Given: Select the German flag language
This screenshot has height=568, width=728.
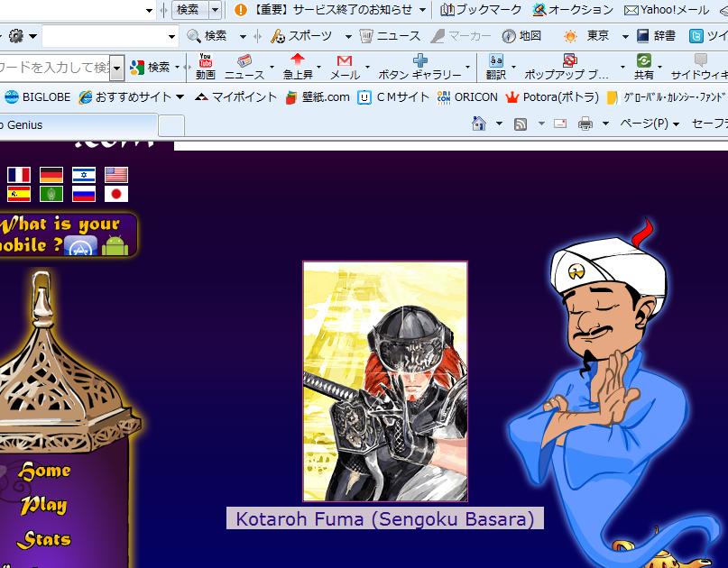Looking at the screenshot, I should point(51,175).
